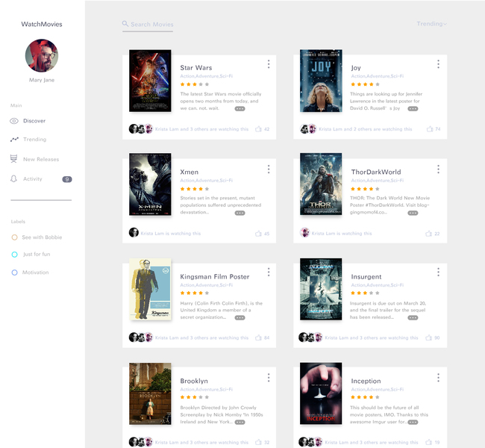Click the ThorDarkWorld title link
Image resolution: width=485 pixels, height=448 pixels.
(x=376, y=172)
